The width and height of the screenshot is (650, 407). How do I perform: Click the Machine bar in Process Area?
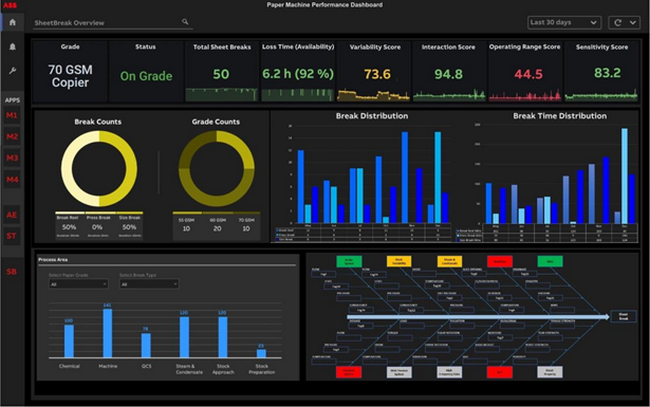(107, 333)
